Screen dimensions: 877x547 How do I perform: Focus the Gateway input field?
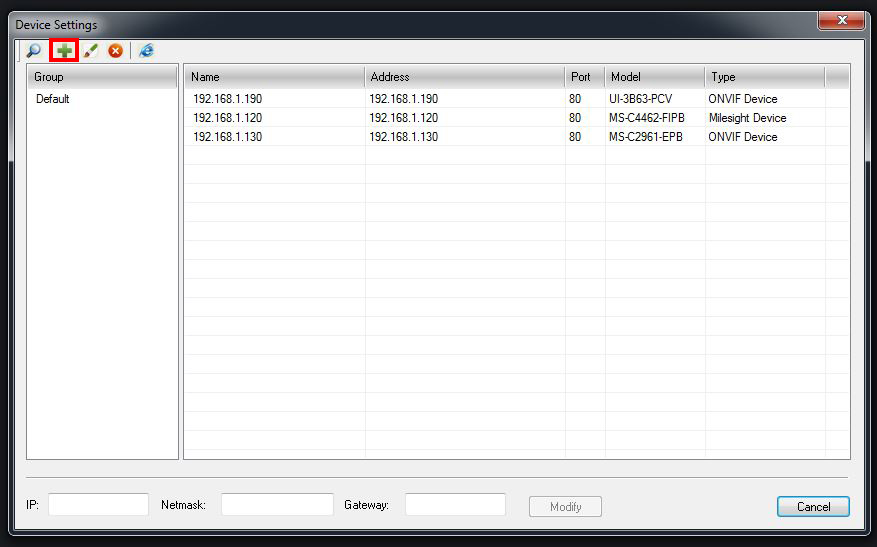455,504
